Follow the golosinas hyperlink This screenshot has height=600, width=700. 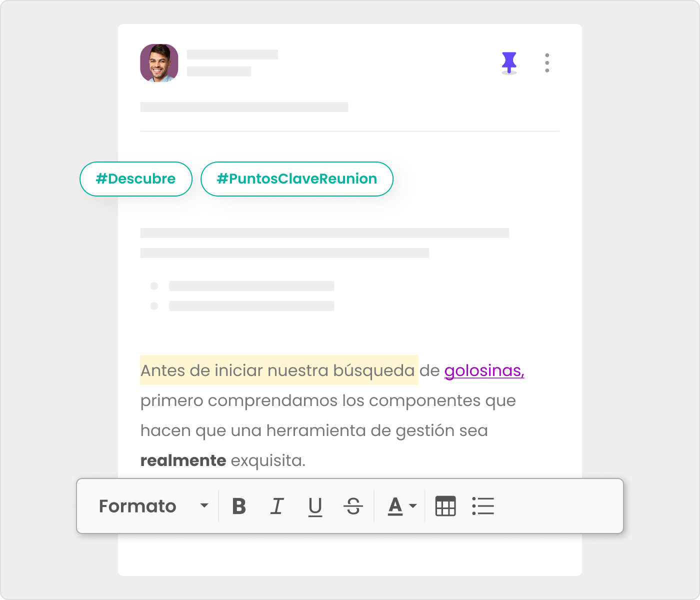coord(484,370)
